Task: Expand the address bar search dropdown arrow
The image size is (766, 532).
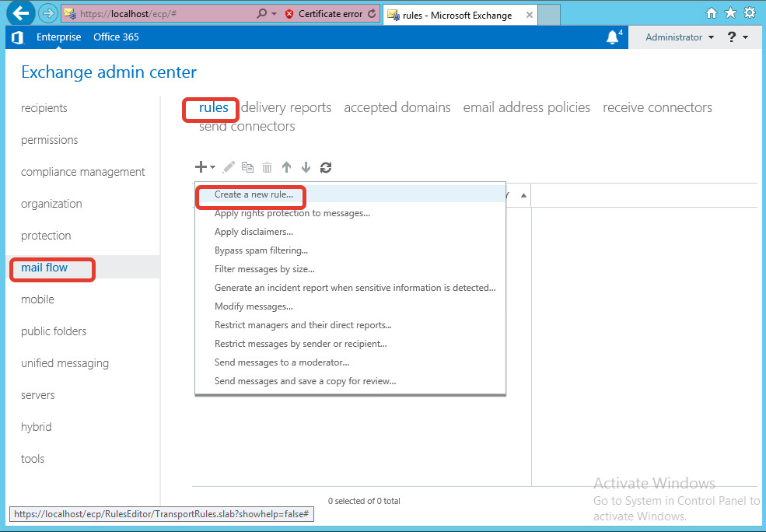Action: click(x=274, y=14)
